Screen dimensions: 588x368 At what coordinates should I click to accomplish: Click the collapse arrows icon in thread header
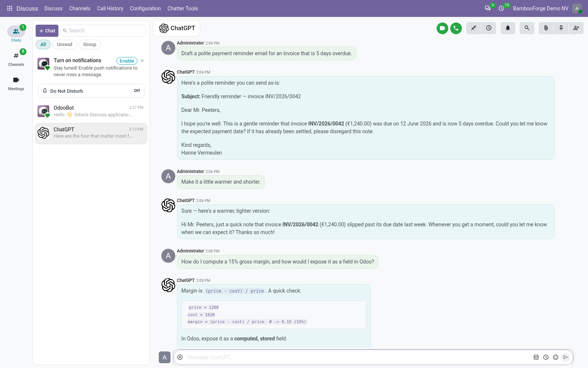pyautogui.click(x=474, y=28)
